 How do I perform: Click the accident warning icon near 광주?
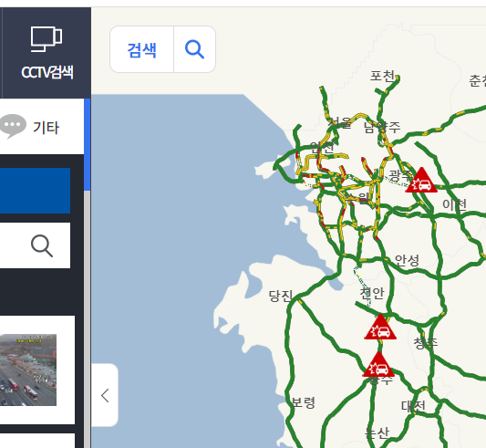pyautogui.click(x=421, y=181)
